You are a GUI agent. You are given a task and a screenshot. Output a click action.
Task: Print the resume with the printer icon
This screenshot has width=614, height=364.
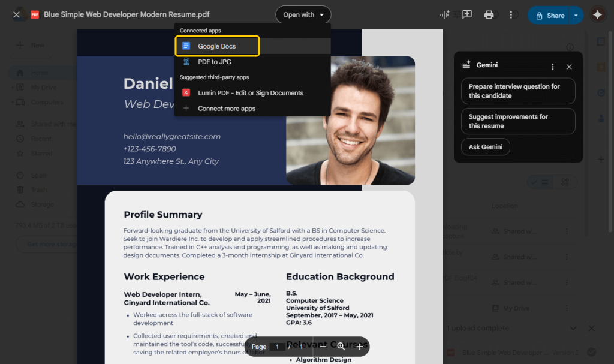coord(489,15)
